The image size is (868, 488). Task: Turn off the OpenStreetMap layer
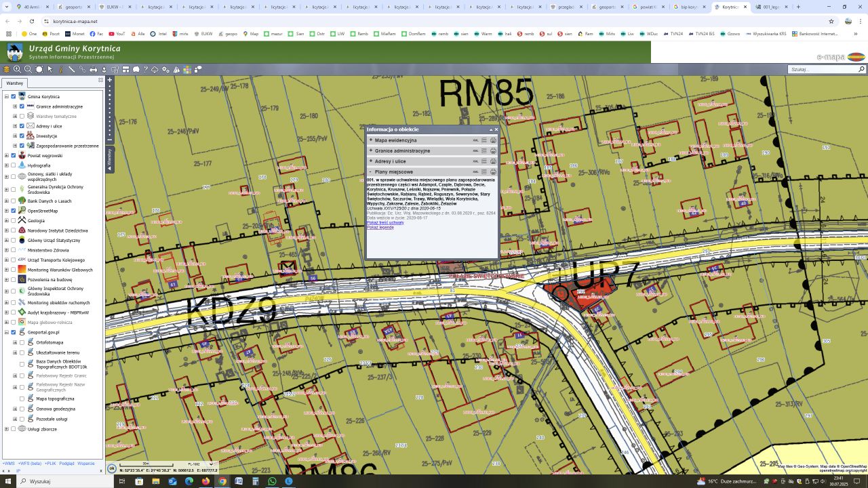[14, 211]
